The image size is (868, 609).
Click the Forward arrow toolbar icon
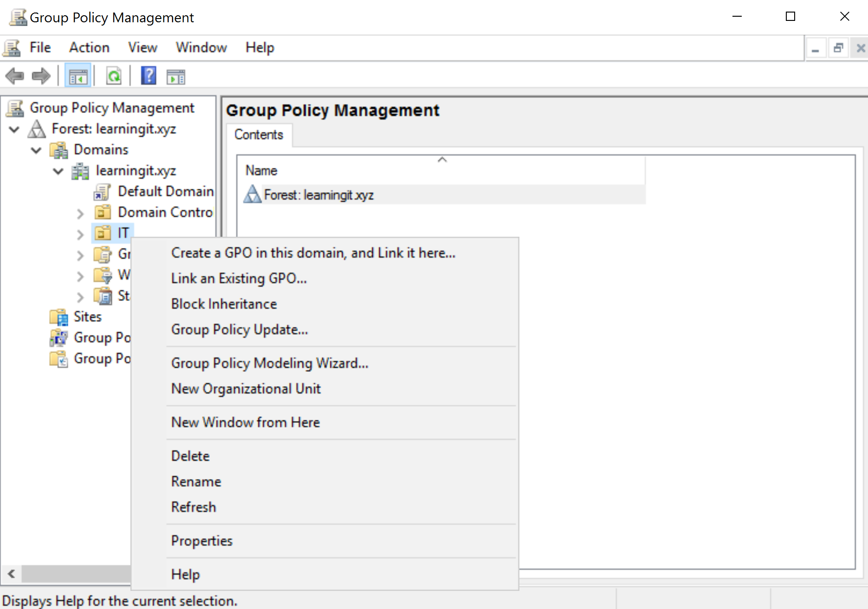point(41,76)
